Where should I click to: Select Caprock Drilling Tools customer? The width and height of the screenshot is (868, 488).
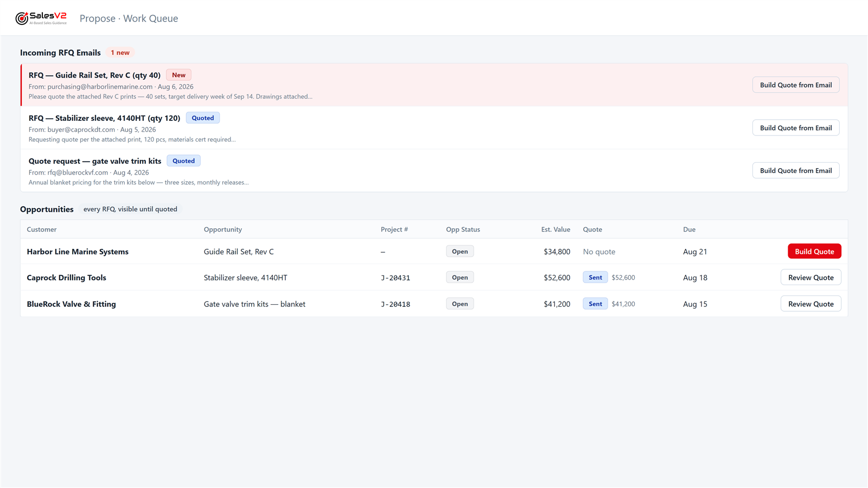(66, 278)
